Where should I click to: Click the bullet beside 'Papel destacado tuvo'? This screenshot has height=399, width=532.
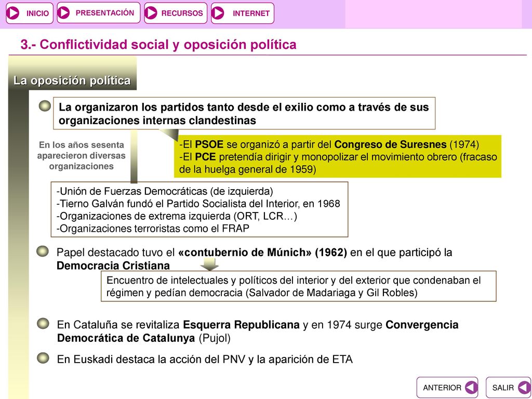pos(43,251)
